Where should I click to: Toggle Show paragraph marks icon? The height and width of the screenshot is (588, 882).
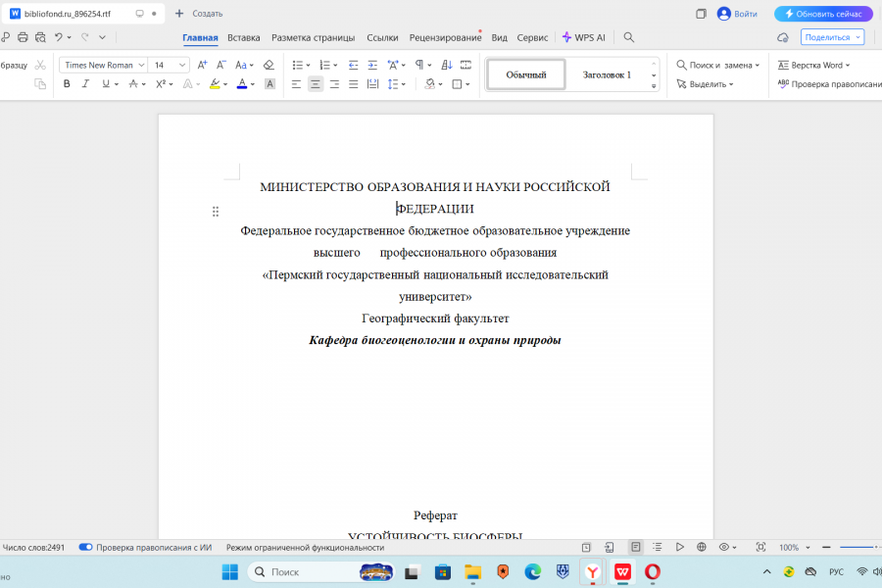pos(419,65)
